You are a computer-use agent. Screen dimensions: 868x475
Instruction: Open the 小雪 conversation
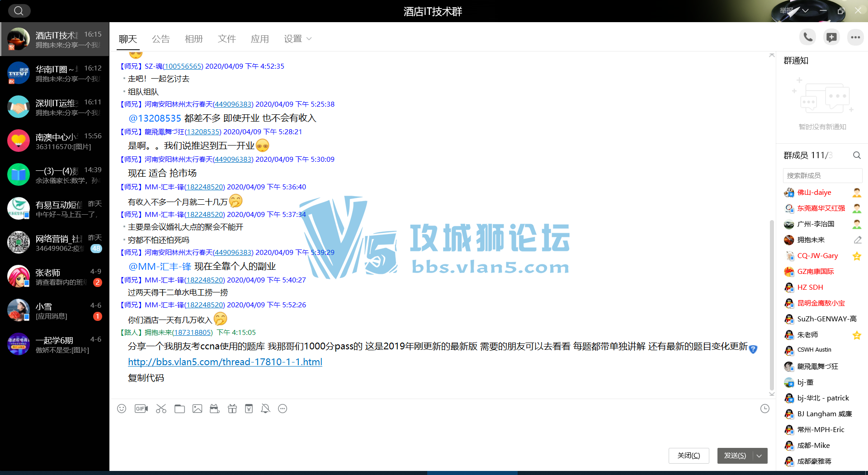(x=55, y=310)
